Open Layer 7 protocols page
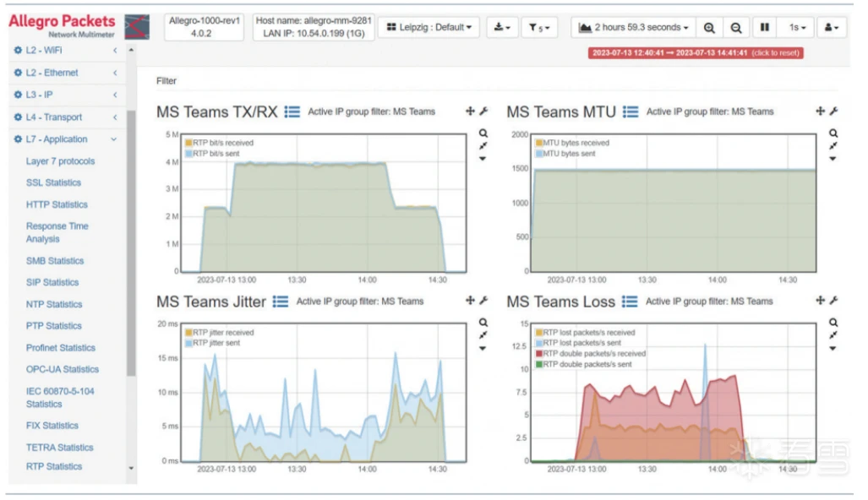 point(60,161)
